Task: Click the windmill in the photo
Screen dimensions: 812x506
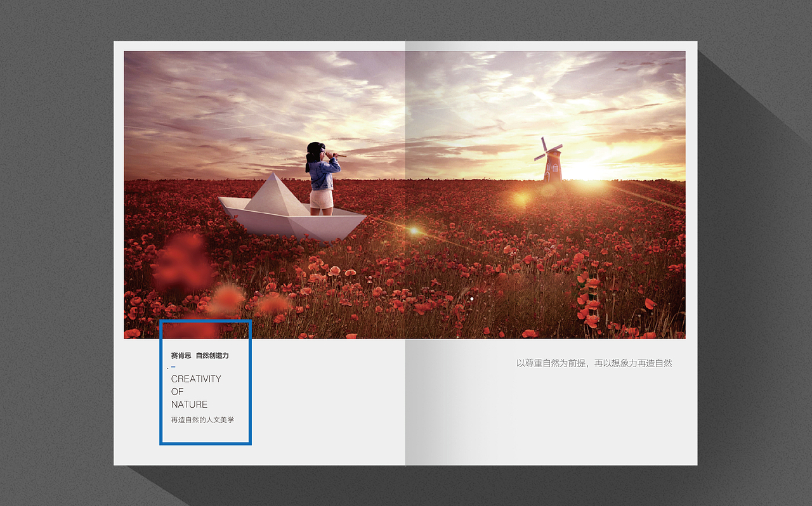Action: pyautogui.click(x=550, y=160)
